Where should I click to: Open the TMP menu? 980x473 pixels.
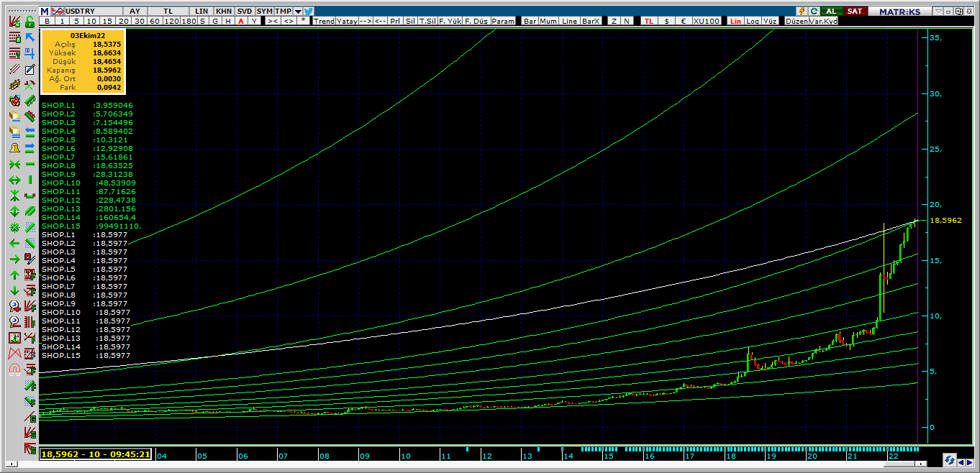285,12
